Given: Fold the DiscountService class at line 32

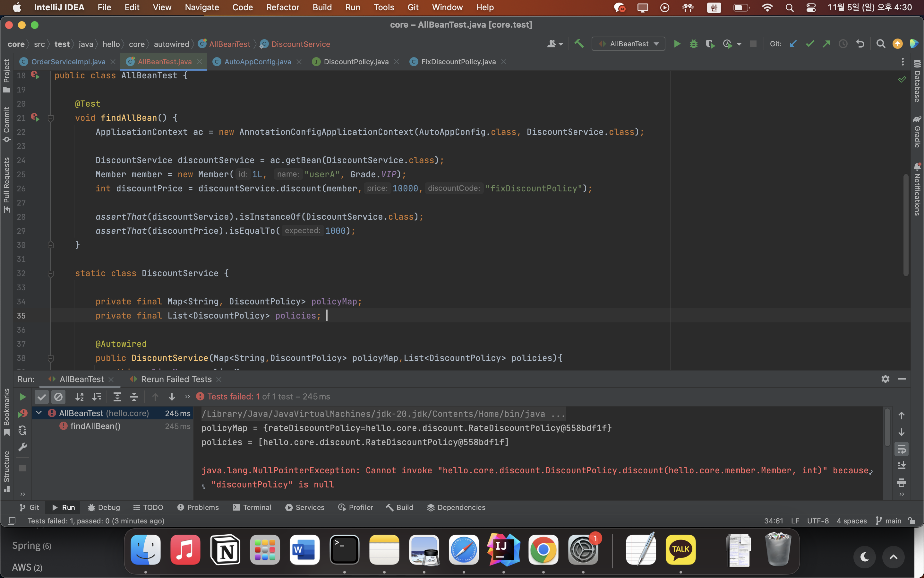Looking at the screenshot, I should coord(50,274).
